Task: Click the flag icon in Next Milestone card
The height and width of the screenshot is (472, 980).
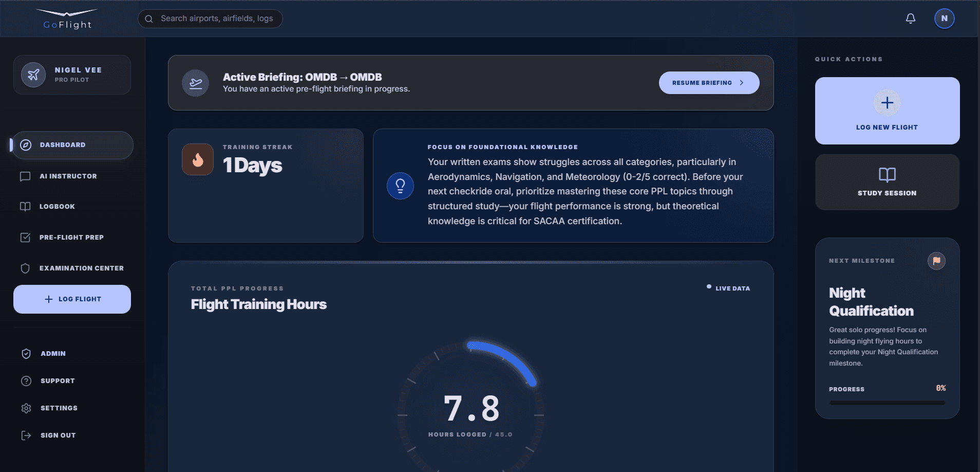Action: (936, 261)
